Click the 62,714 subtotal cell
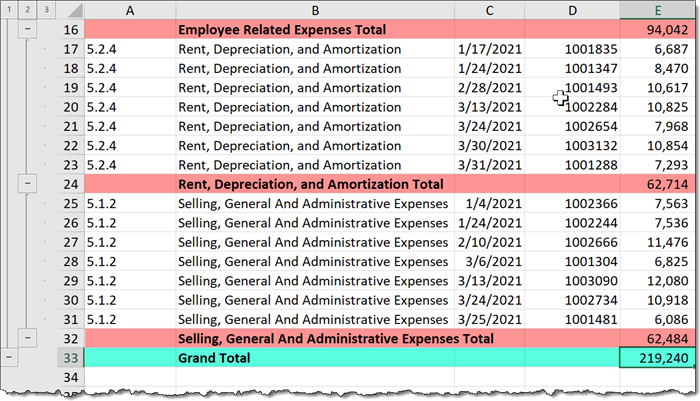700x401 pixels. pos(658,184)
